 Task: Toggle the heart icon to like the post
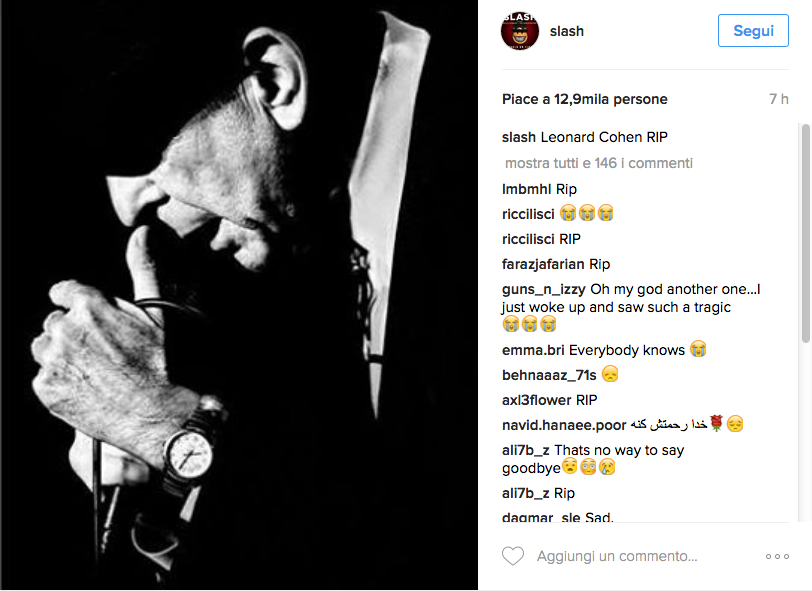pyautogui.click(x=513, y=556)
